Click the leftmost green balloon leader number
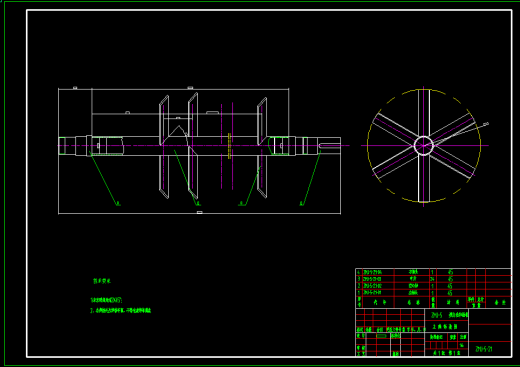 coord(118,203)
